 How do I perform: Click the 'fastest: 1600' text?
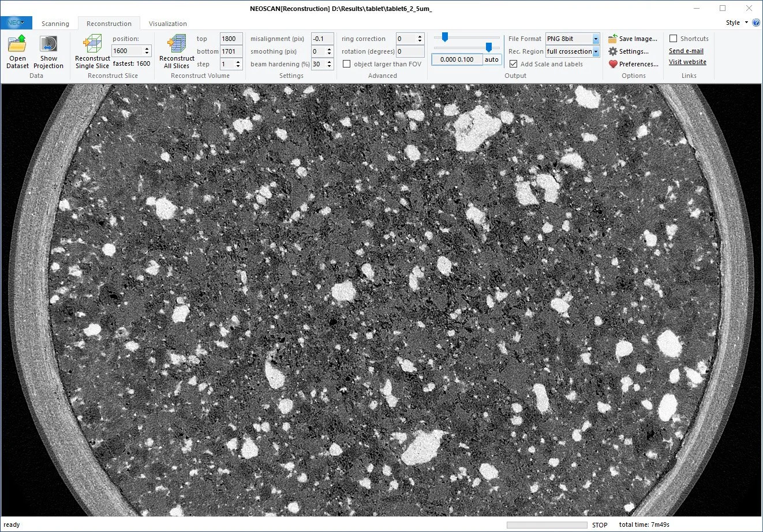pyautogui.click(x=132, y=63)
